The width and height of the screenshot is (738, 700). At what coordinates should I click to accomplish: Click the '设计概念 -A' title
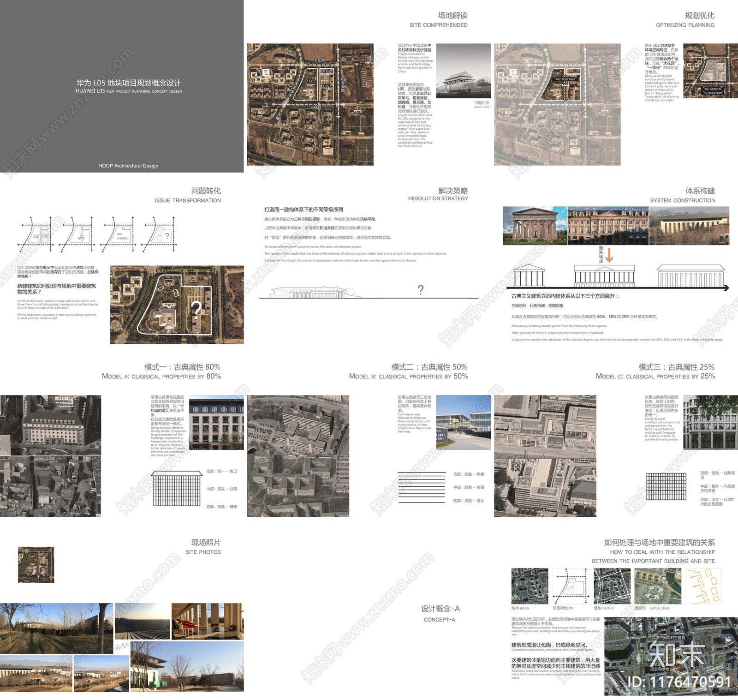pos(440,609)
